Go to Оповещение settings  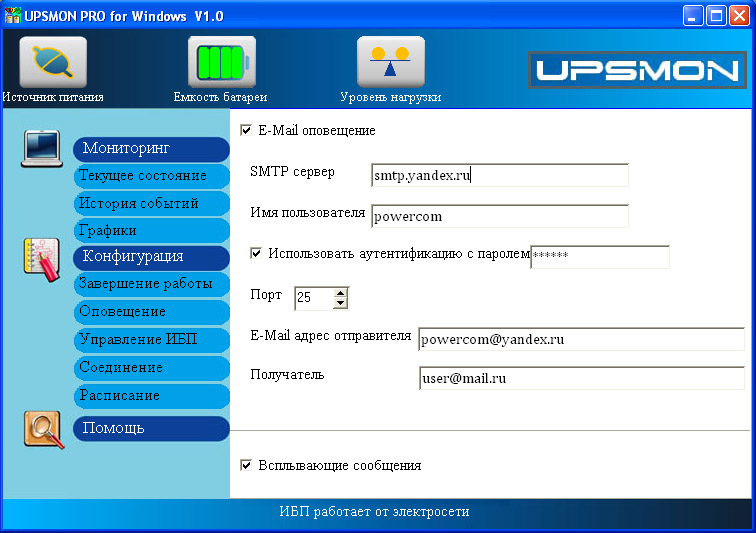(151, 312)
